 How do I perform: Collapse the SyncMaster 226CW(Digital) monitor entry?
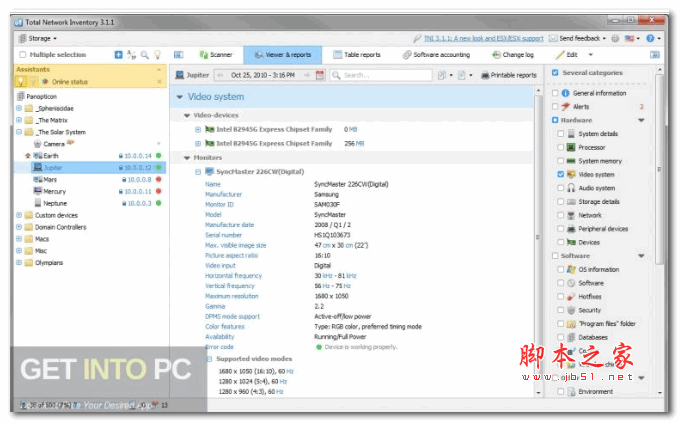pyautogui.click(x=198, y=172)
